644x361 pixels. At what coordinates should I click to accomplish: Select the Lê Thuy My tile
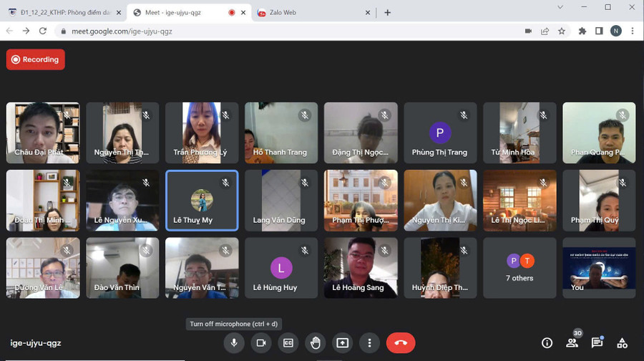(202, 201)
